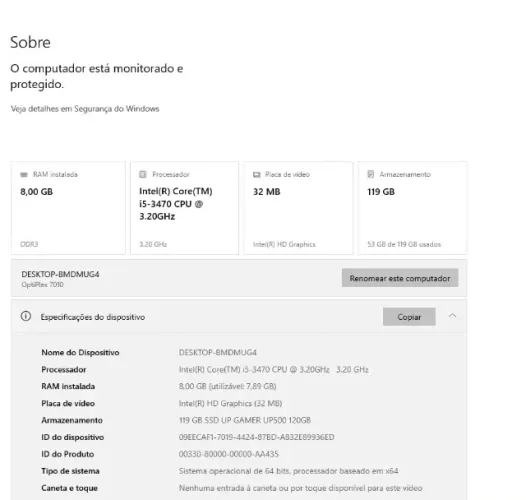Screen dimensions: 526x500
Task: Click the ID do Produto label
Action: (x=68, y=454)
